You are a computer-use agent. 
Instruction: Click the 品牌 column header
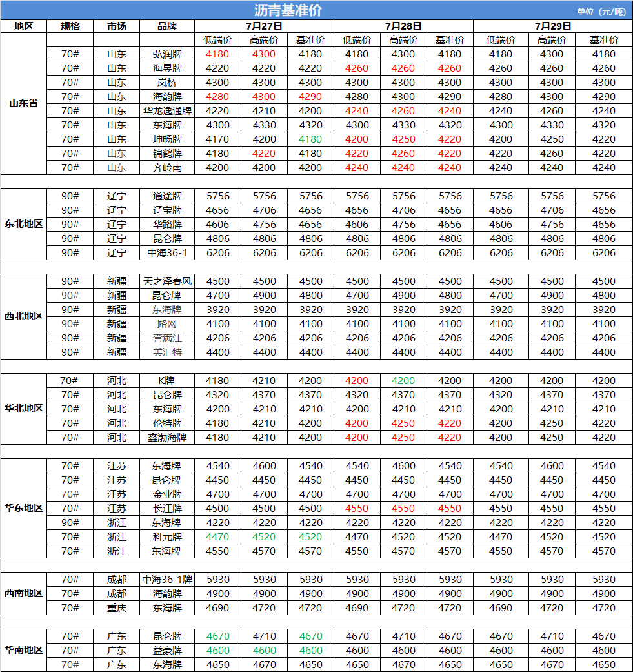[x=167, y=26]
